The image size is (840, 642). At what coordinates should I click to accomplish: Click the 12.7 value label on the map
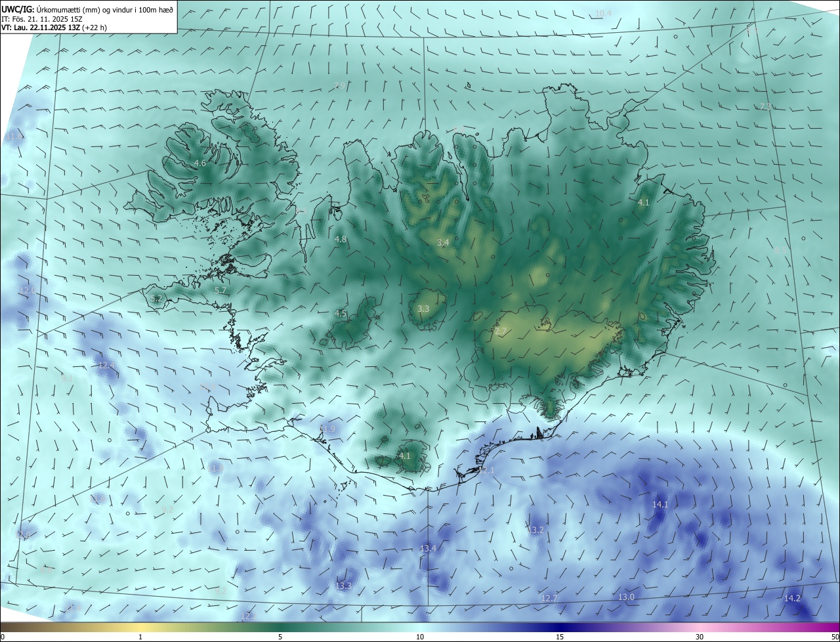549,598
